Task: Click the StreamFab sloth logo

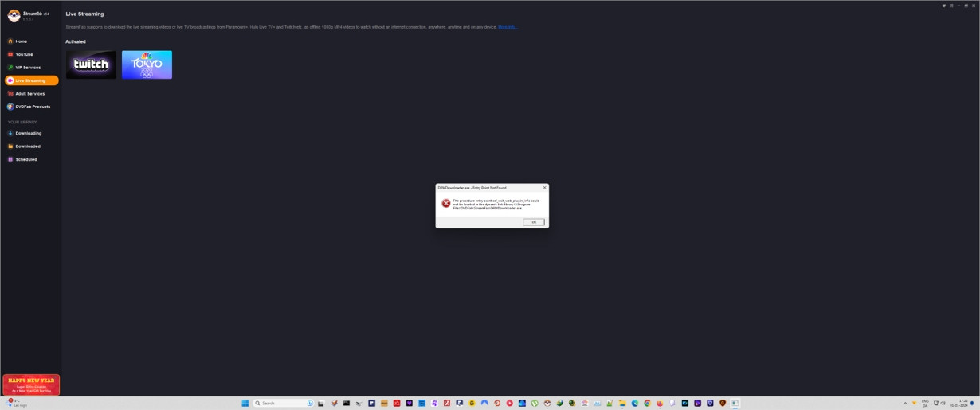Action: pos(14,15)
